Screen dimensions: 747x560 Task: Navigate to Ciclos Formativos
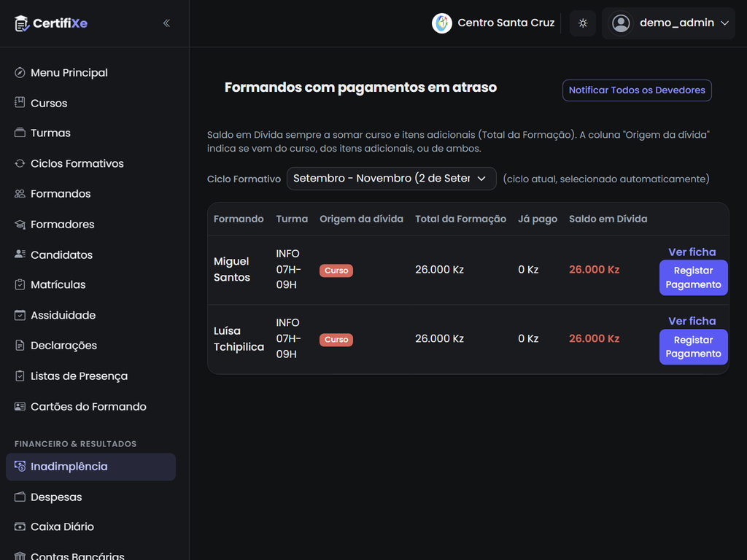coord(90,163)
